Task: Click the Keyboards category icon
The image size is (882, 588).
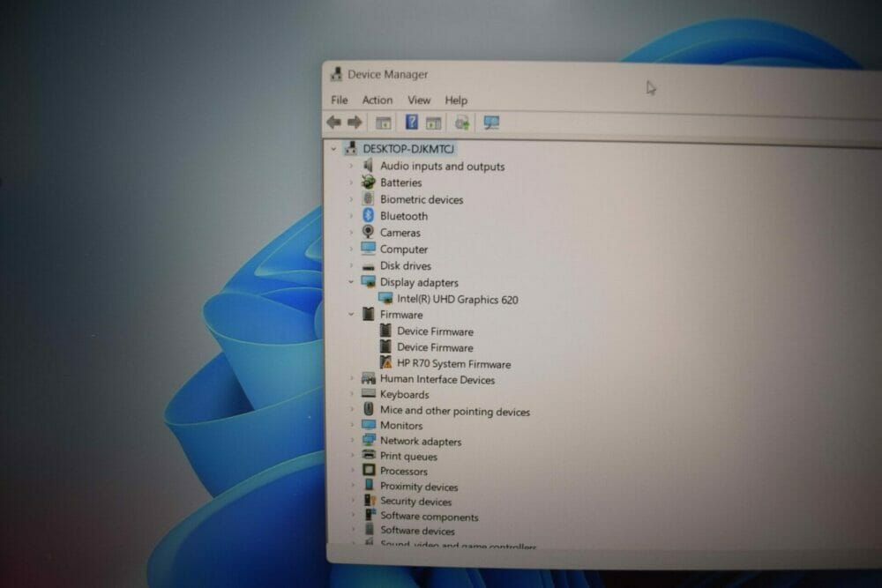Action: 369,393
